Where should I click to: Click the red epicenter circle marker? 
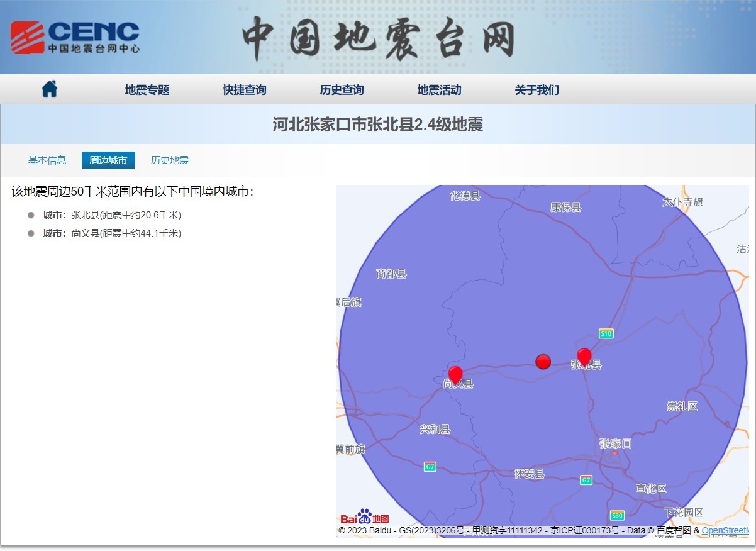(543, 361)
